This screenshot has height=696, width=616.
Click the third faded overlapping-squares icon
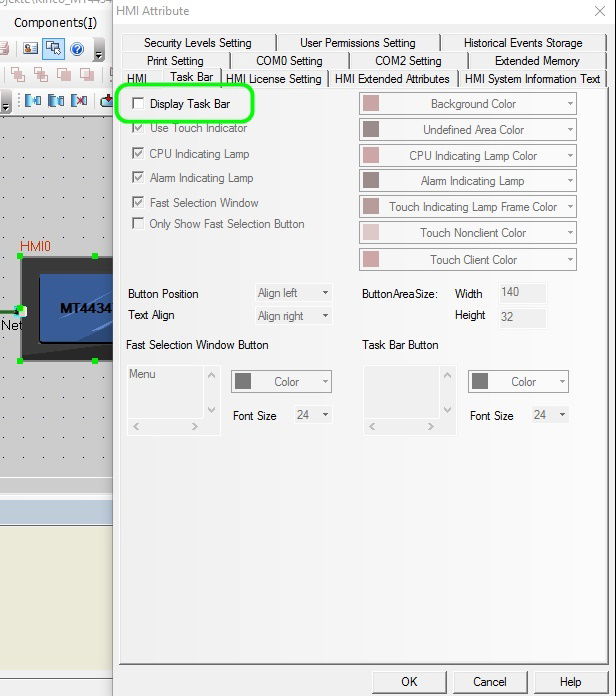pyautogui.click(x=64, y=74)
